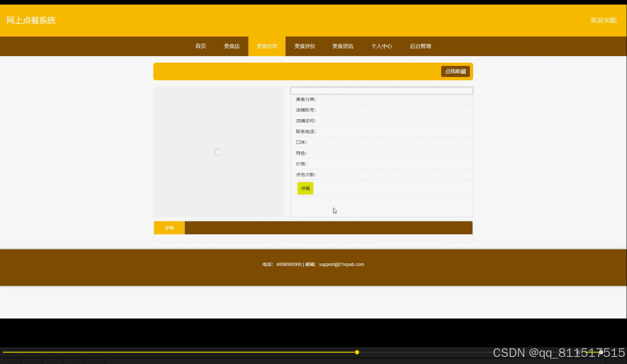Click the 欢迎光临 greeting text

pos(603,20)
